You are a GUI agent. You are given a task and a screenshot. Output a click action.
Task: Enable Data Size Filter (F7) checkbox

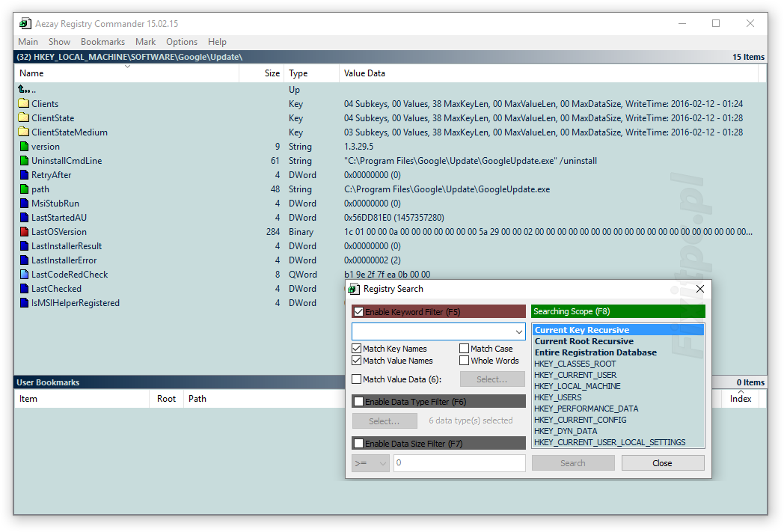pos(358,444)
